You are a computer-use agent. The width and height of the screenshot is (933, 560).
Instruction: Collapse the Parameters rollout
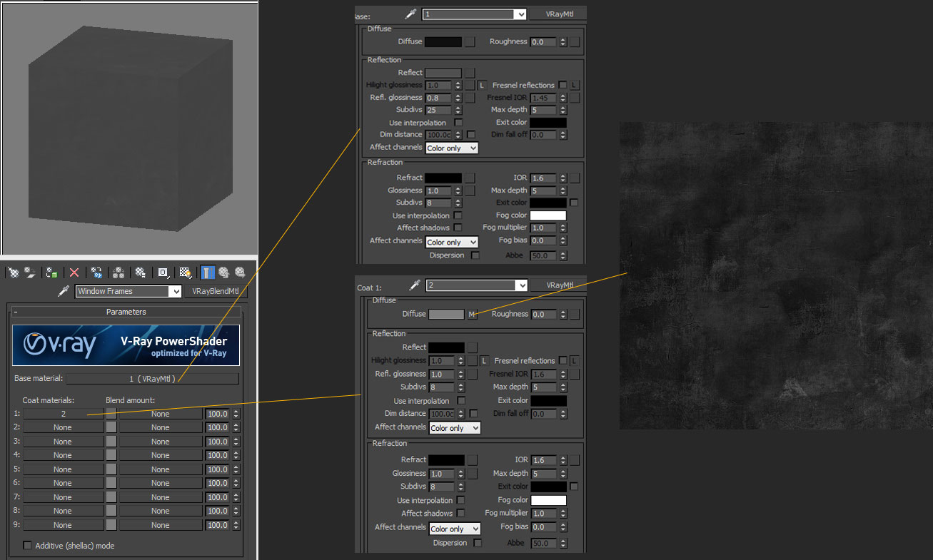pos(16,312)
